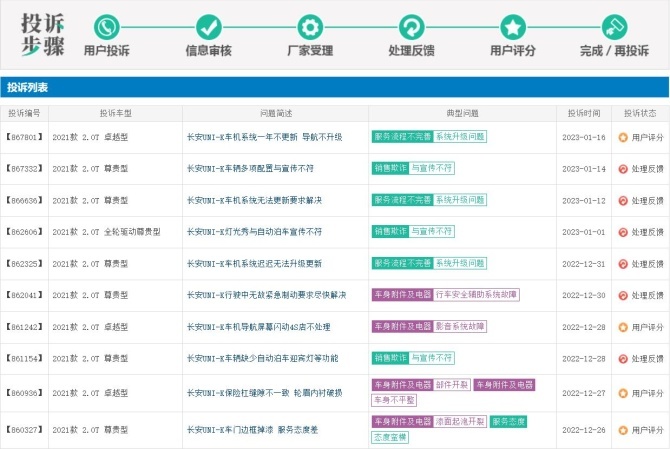Click 用户评分 status text in row 867801
This screenshot has width=670, height=449.
point(648,137)
